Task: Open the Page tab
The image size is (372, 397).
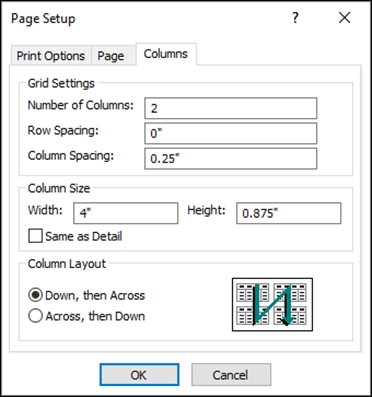Action: (x=111, y=56)
